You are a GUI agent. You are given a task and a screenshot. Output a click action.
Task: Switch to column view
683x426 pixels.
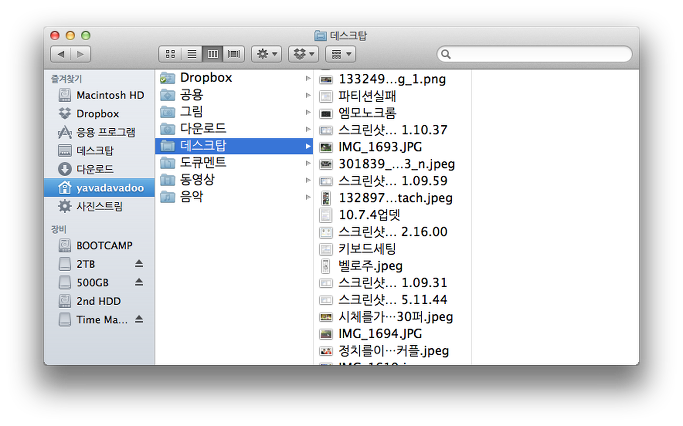213,54
